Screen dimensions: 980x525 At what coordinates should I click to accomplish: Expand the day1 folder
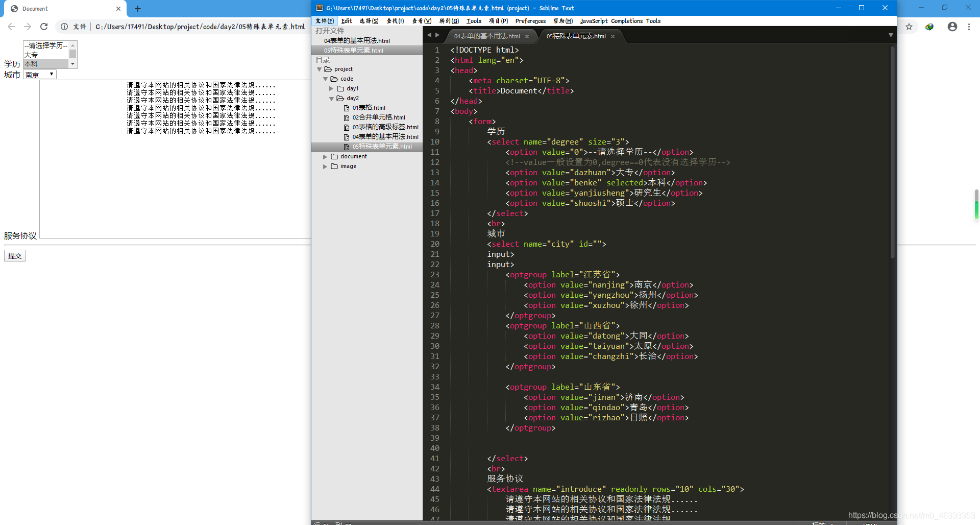[331, 89]
